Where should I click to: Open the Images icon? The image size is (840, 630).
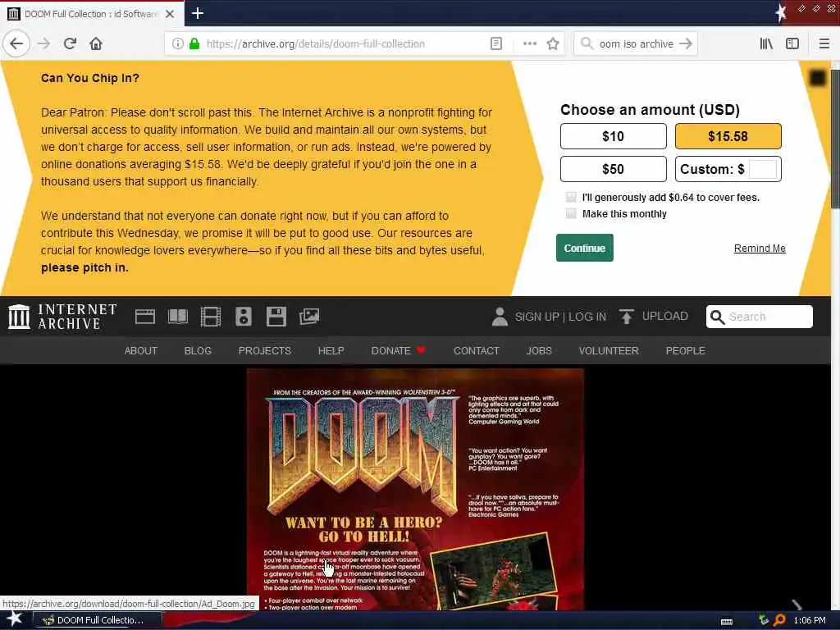pos(309,317)
